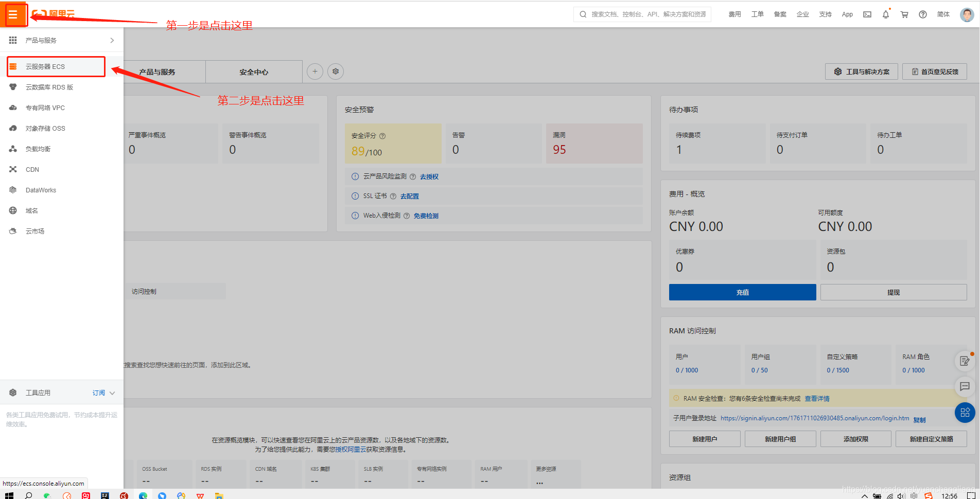
Task: Click the top search input field
Action: [x=642, y=14]
